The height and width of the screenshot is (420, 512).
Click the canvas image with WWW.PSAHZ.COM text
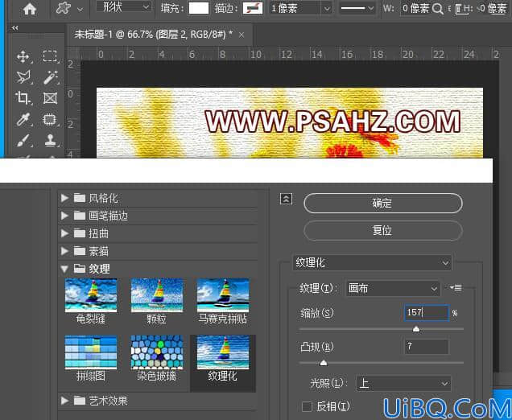290,123
